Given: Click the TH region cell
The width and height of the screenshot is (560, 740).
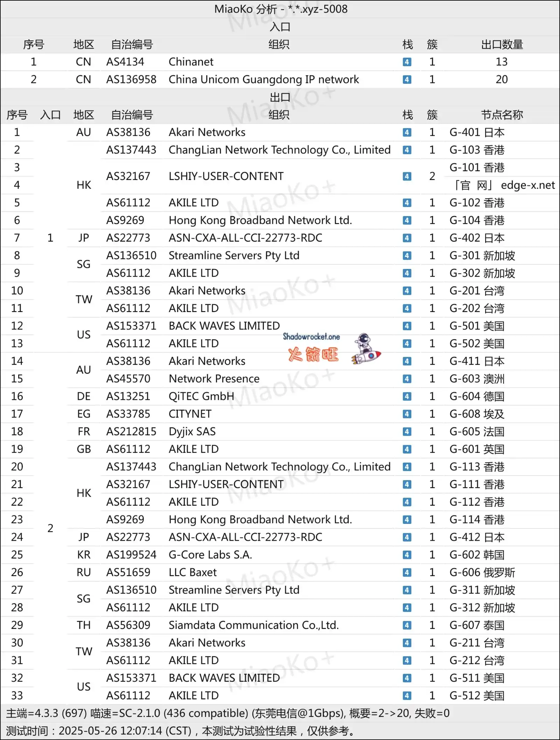Looking at the screenshot, I should click(84, 625).
